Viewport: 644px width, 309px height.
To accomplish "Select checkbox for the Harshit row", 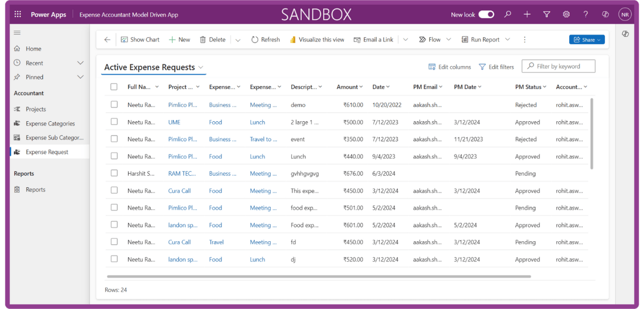I will (114, 173).
